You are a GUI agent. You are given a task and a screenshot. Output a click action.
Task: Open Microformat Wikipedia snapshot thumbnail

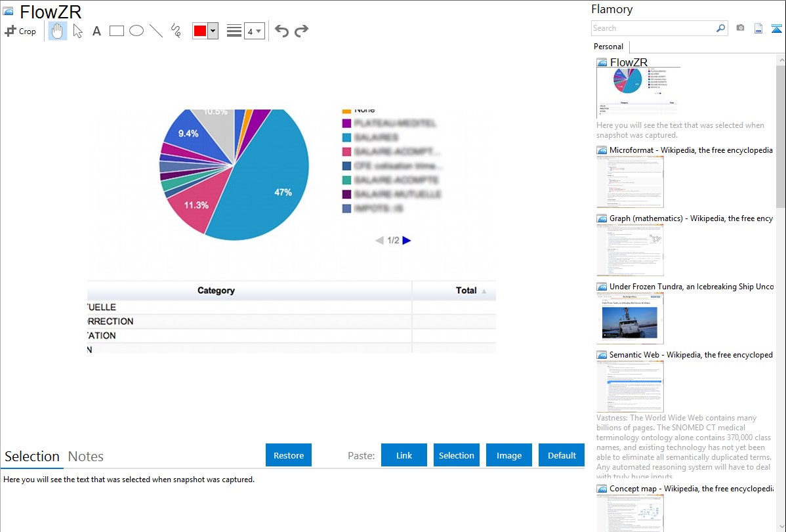tap(630, 182)
